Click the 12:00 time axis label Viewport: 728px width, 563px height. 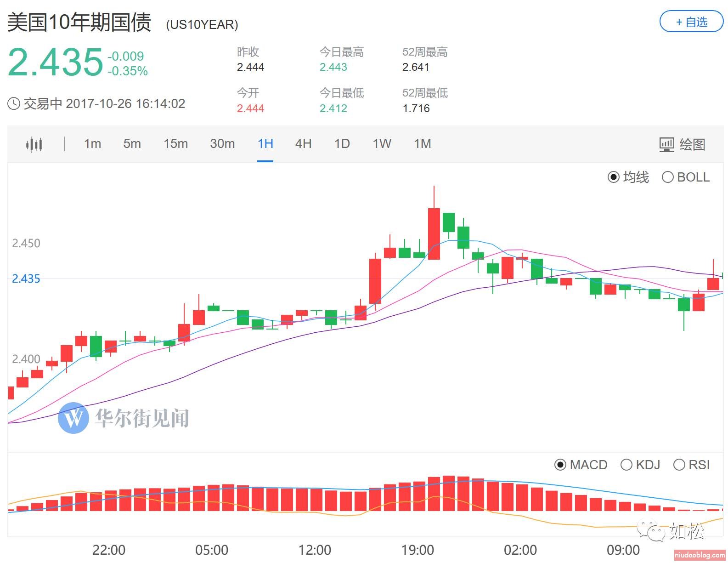315,550
